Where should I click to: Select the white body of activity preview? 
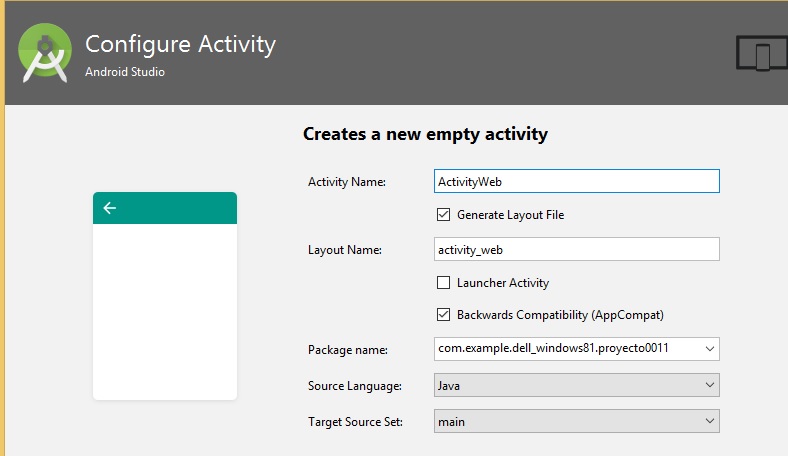[165, 310]
